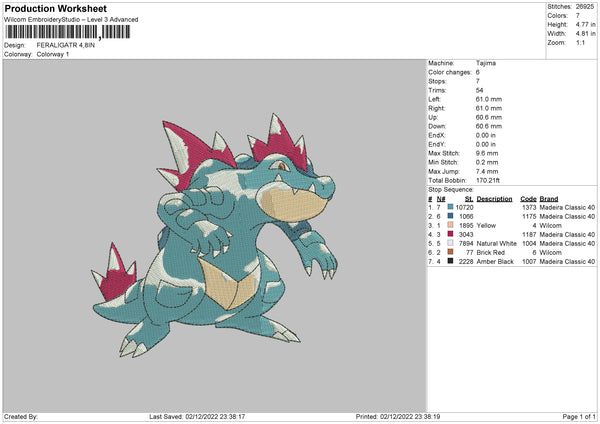Click Madeira Classic 40 in the Amber Black row

[567, 262]
